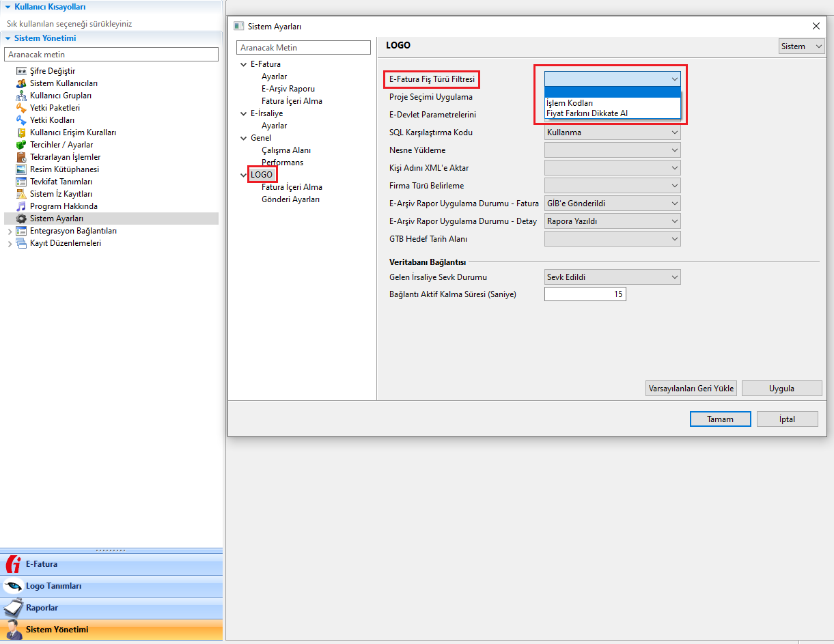Close the Sistem Ayarları dialog
This screenshot has height=644, width=834.
(x=816, y=26)
